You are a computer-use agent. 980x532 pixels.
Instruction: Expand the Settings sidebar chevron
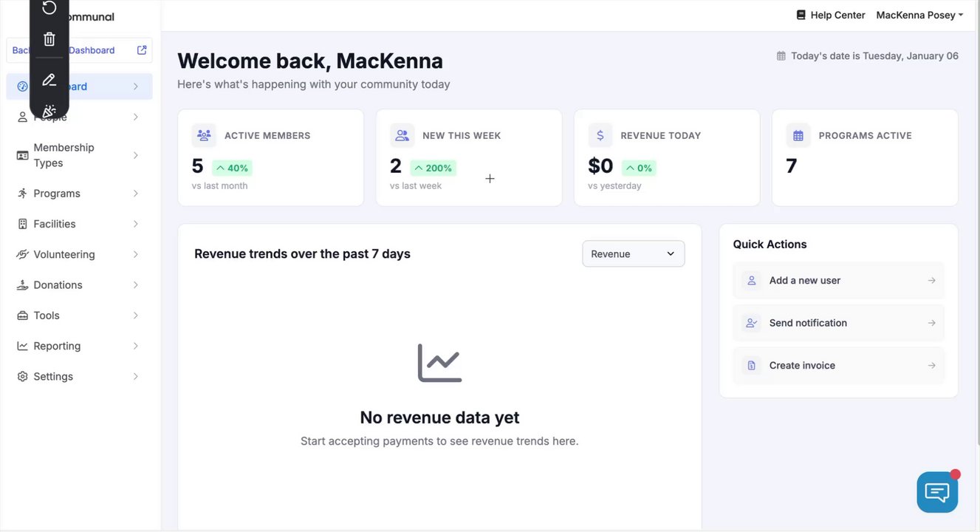pos(136,377)
